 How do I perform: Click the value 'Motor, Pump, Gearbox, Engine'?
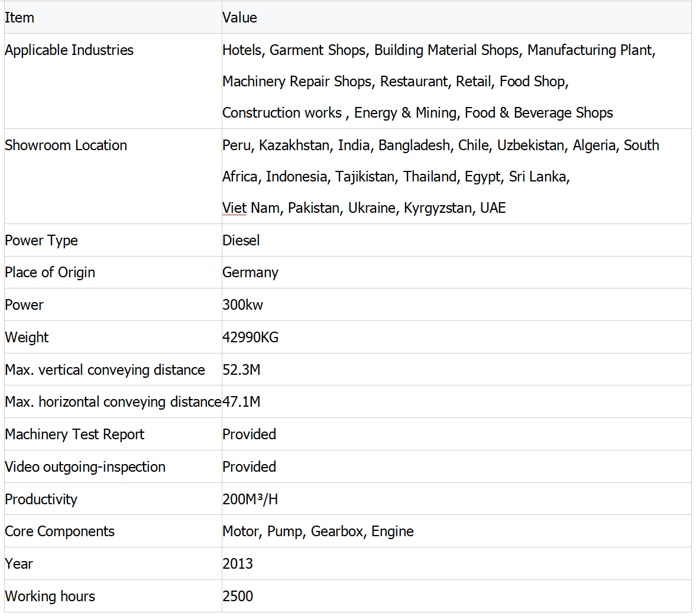pyautogui.click(x=318, y=531)
